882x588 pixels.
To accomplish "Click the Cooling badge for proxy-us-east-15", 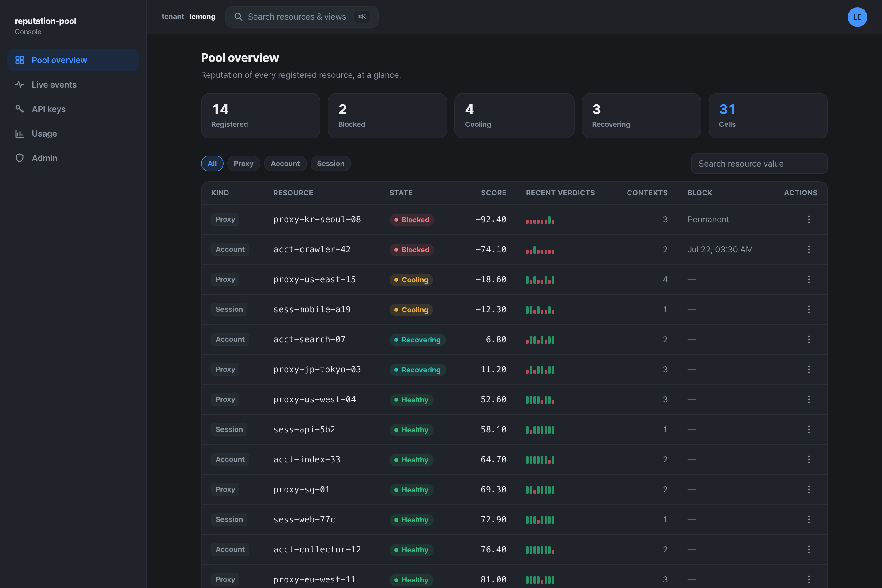I will click(411, 280).
